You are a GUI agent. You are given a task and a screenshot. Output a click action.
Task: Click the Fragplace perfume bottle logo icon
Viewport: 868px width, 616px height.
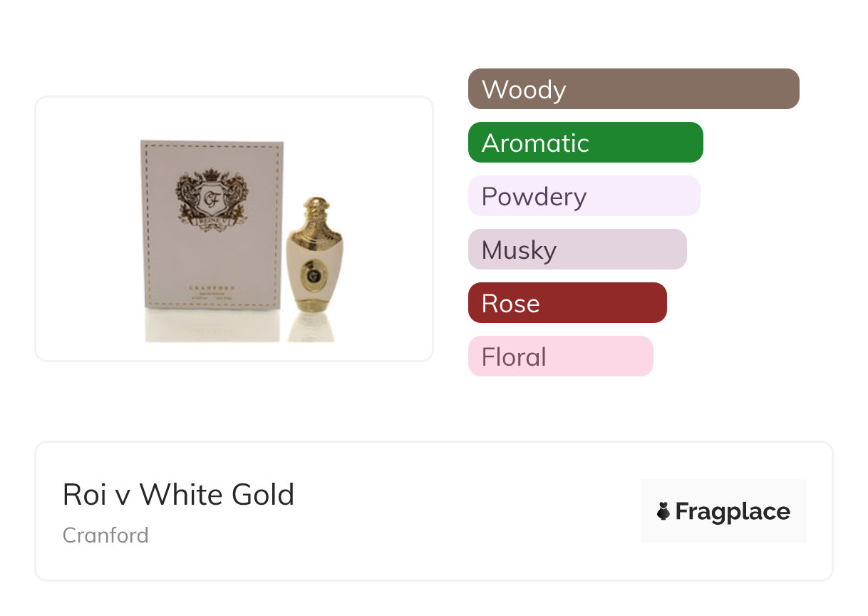tap(663, 511)
